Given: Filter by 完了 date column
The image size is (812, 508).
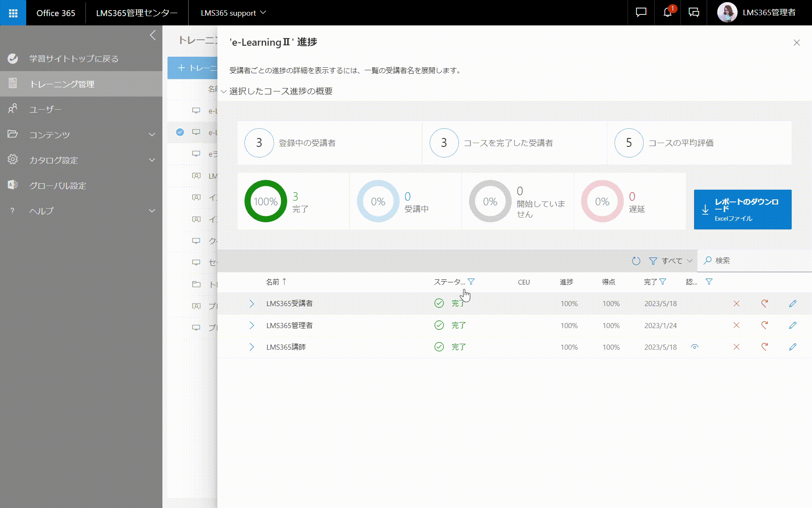Looking at the screenshot, I should click(663, 282).
